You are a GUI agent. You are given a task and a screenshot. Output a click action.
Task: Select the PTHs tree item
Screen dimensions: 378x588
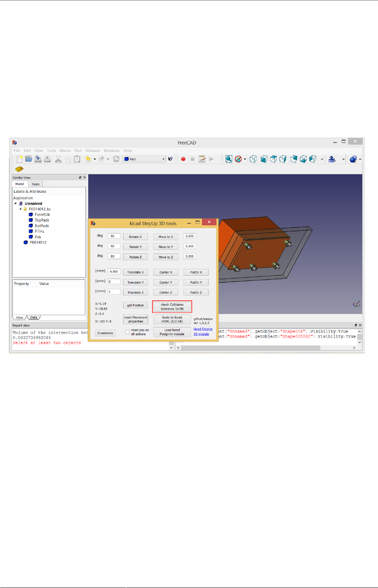(x=39, y=231)
